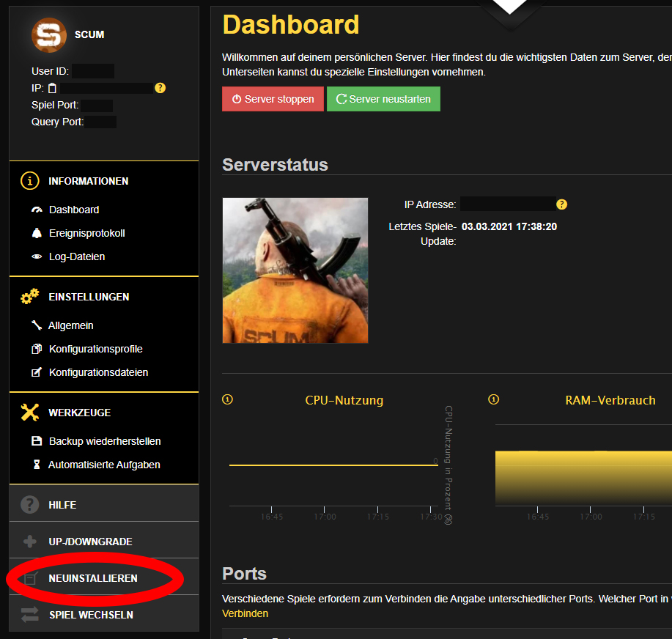Click the info icon beside RAM-Verbrauch

point(494,399)
